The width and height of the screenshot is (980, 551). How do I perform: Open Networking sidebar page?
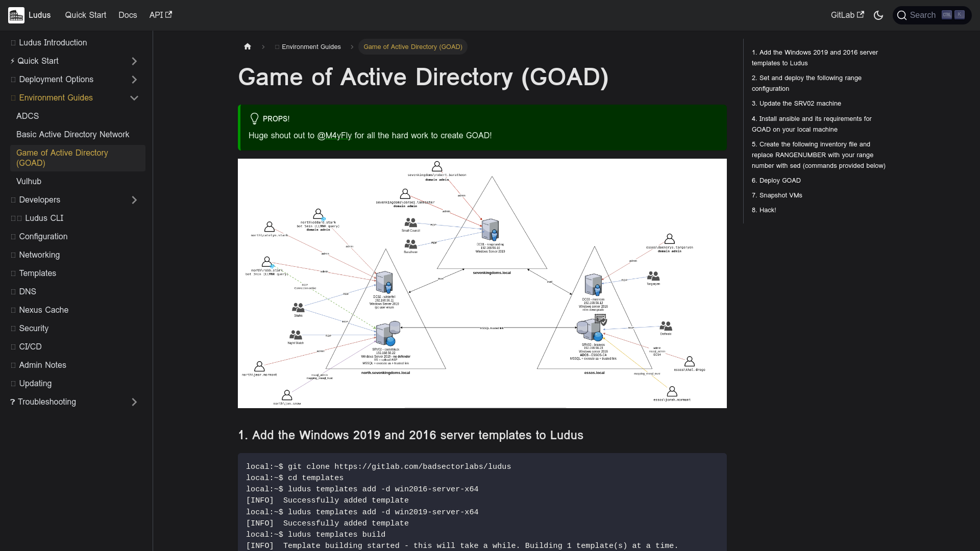click(78, 255)
